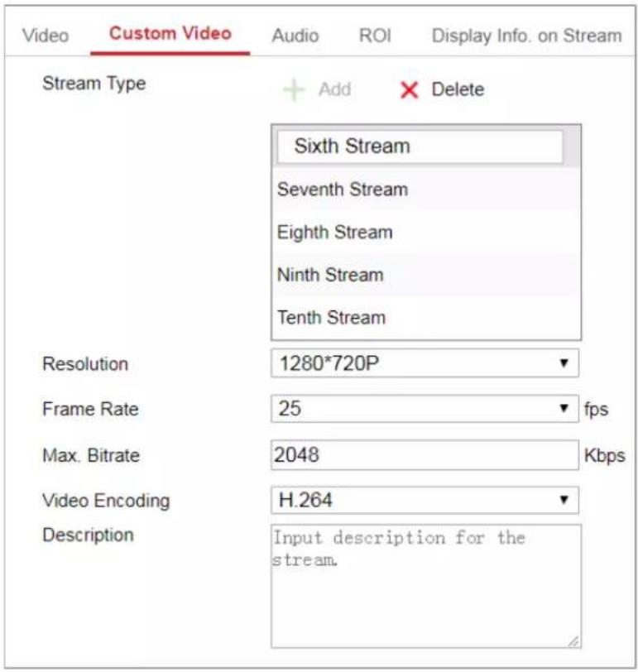Screen dimensions: 638x672
Task: Click the Max. Bitrate input field
Action: [425, 454]
